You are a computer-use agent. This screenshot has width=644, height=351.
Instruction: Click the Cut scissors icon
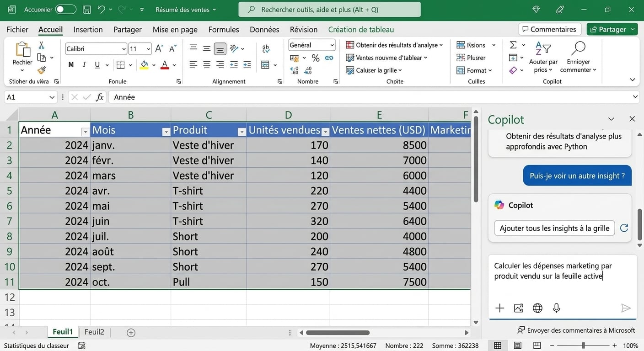point(41,45)
